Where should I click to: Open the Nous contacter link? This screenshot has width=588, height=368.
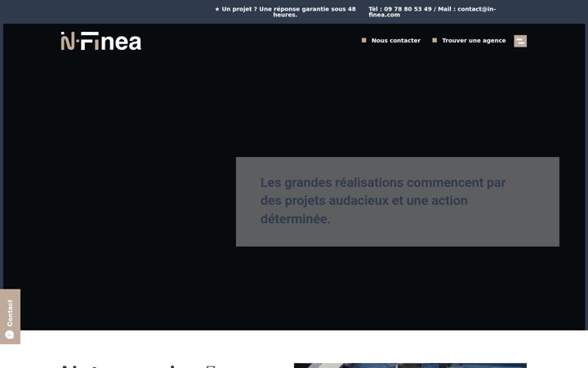click(395, 41)
